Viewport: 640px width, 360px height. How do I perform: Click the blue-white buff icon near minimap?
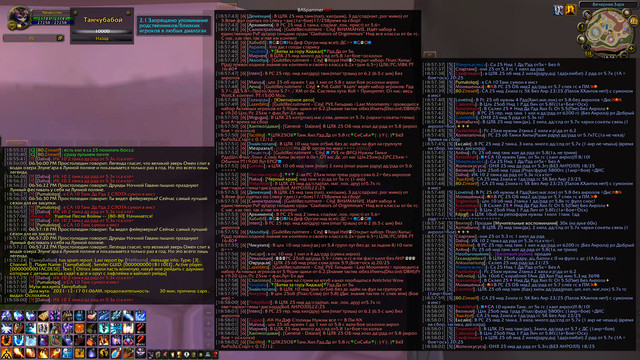click(558, 10)
